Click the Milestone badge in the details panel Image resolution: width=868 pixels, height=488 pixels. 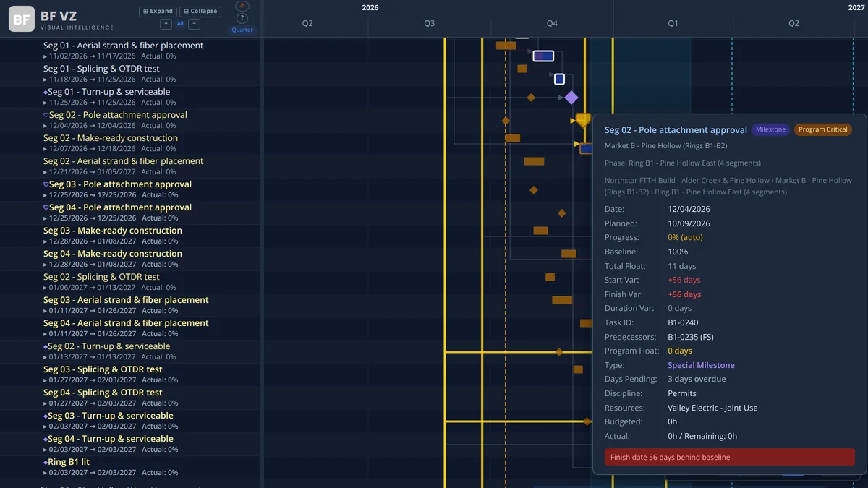[x=770, y=129]
